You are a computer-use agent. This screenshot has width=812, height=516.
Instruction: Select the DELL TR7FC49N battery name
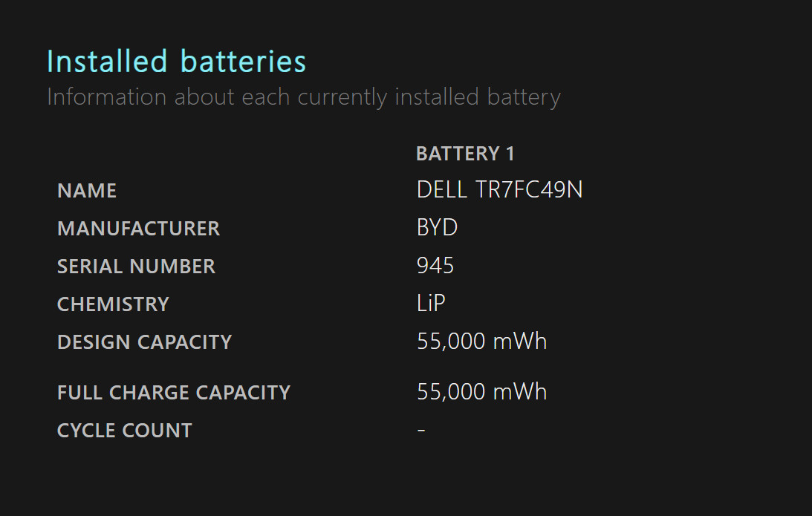pos(500,190)
